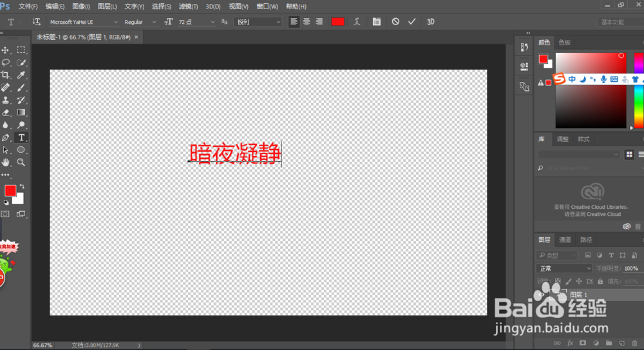The height and width of the screenshot is (350, 644).
Task: Click the zoom level 66.67% field
Action: pyautogui.click(x=43, y=345)
